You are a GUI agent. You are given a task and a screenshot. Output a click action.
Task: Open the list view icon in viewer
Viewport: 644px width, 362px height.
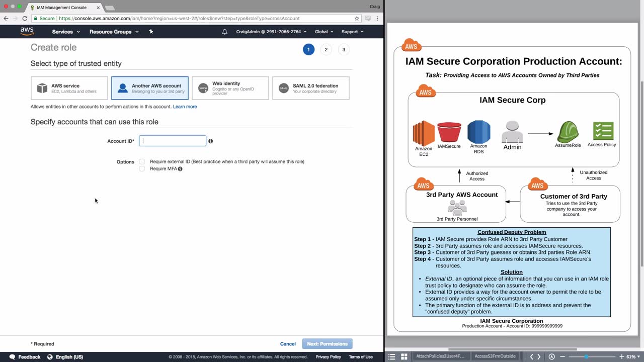[392, 356]
